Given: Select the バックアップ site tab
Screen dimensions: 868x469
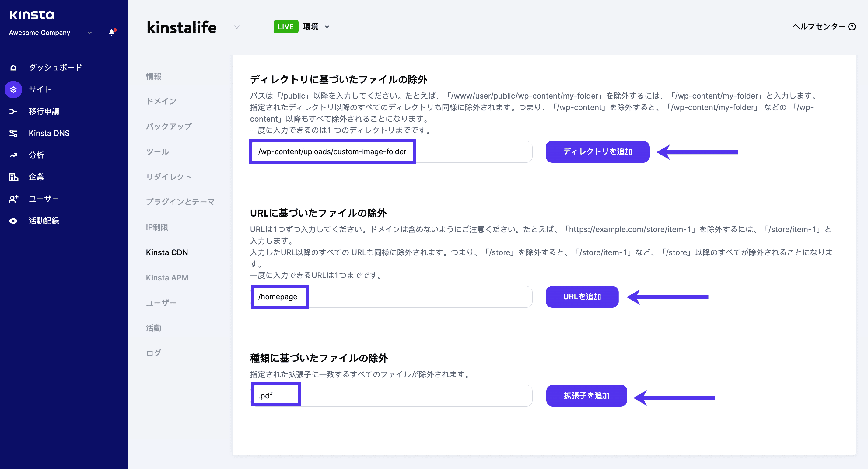Looking at the screenshot, I should tap(169, 127).
